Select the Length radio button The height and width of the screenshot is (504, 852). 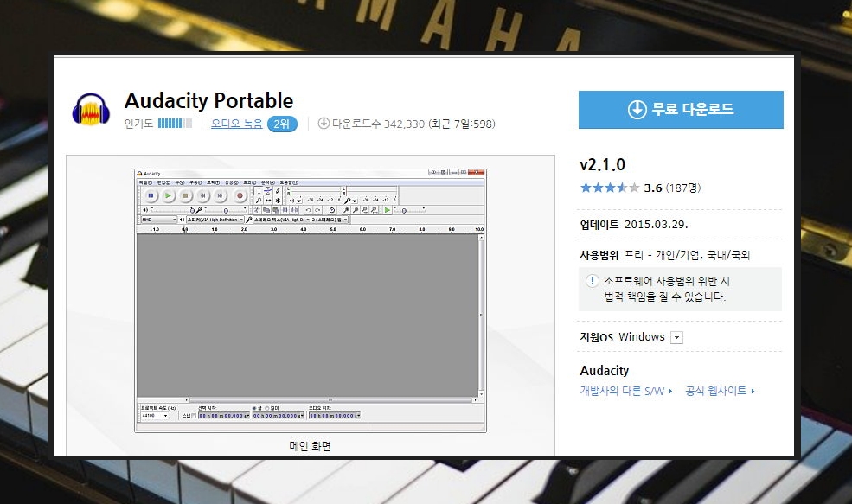point(267,408)
